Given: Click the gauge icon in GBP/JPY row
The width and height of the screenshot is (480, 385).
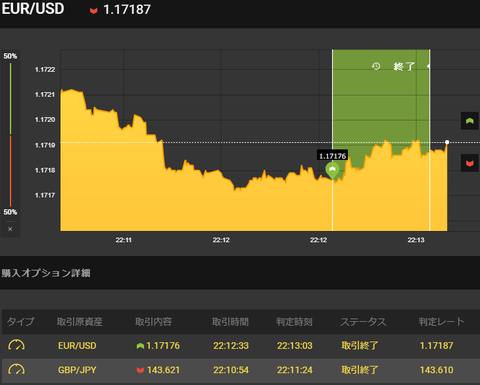Looking at the screenshot, I should [16, 370].
